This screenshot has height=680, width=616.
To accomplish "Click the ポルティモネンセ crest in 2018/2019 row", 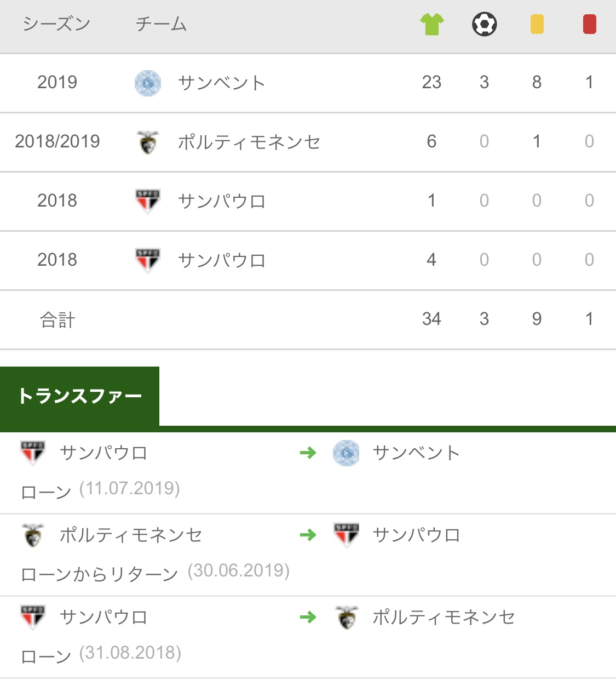I will coord(148,142).
